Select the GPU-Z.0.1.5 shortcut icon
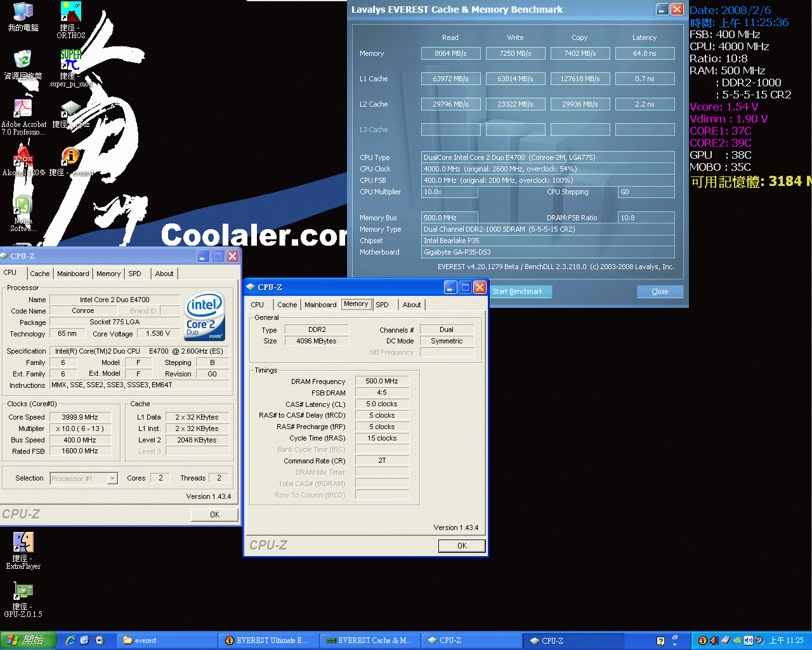Image resolution: width=812 pixels, height=650 pixels. coord(23,599)
